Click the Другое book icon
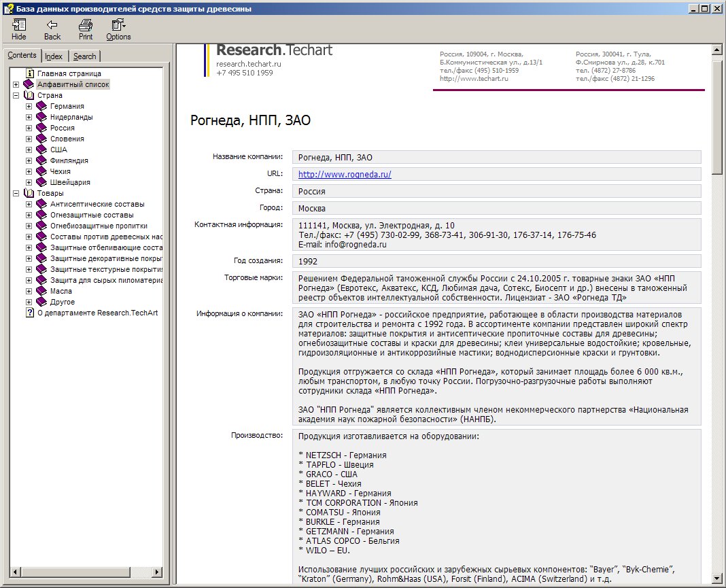This screenshot has height=588, width=726. [x=41, y=302]
